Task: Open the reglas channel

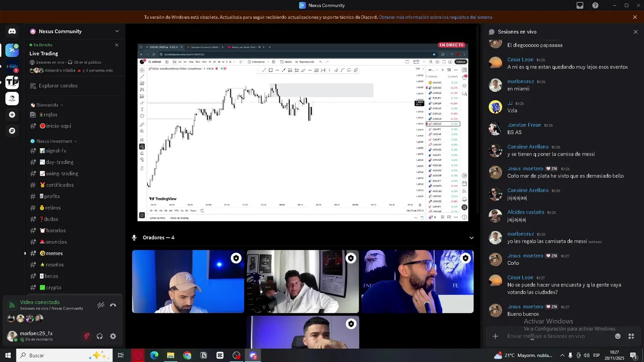Action: coord(75,115)
